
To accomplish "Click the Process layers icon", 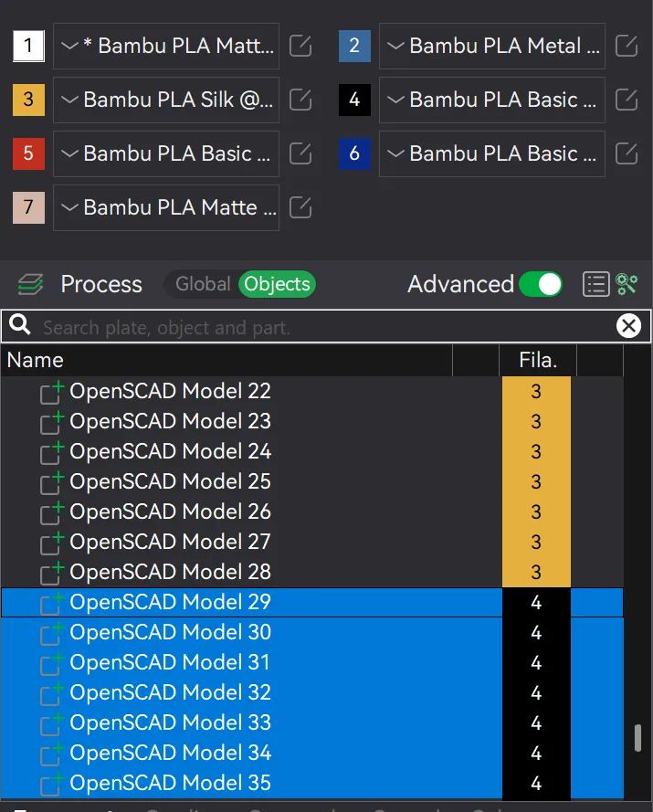I will click(30, 284).
